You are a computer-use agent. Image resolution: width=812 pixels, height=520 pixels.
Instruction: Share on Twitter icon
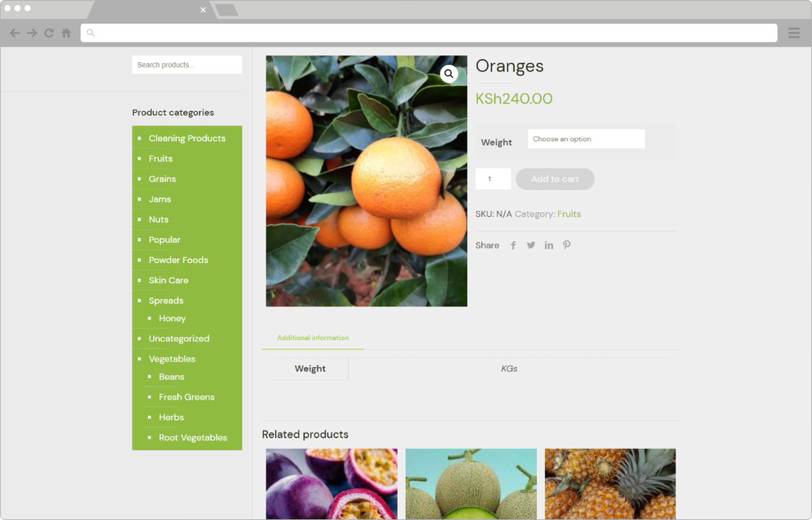[531, 245]
